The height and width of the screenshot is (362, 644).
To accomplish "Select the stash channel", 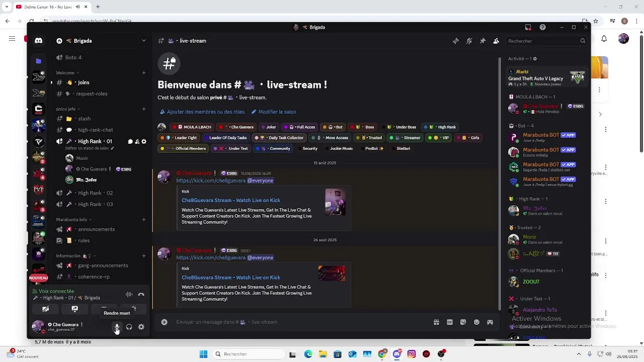I will pos(100,119).
